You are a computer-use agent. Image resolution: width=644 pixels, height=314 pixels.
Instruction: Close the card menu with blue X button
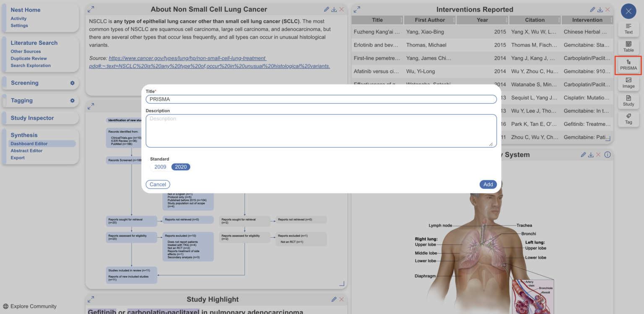click(x=628, y=11)
